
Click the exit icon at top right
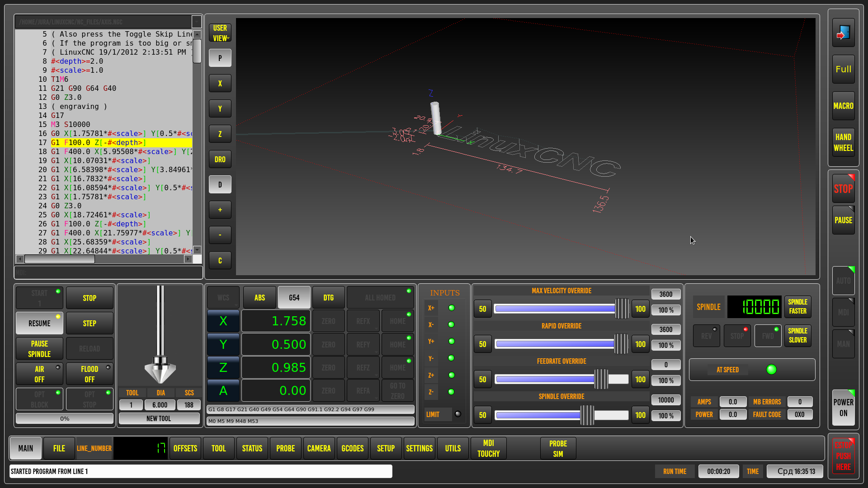(x=843, y=33)
